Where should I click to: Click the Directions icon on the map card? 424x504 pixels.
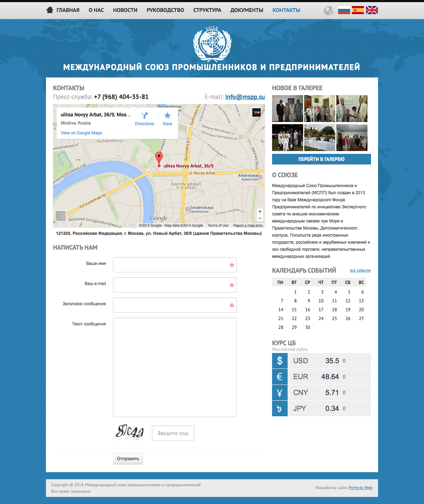145,116
